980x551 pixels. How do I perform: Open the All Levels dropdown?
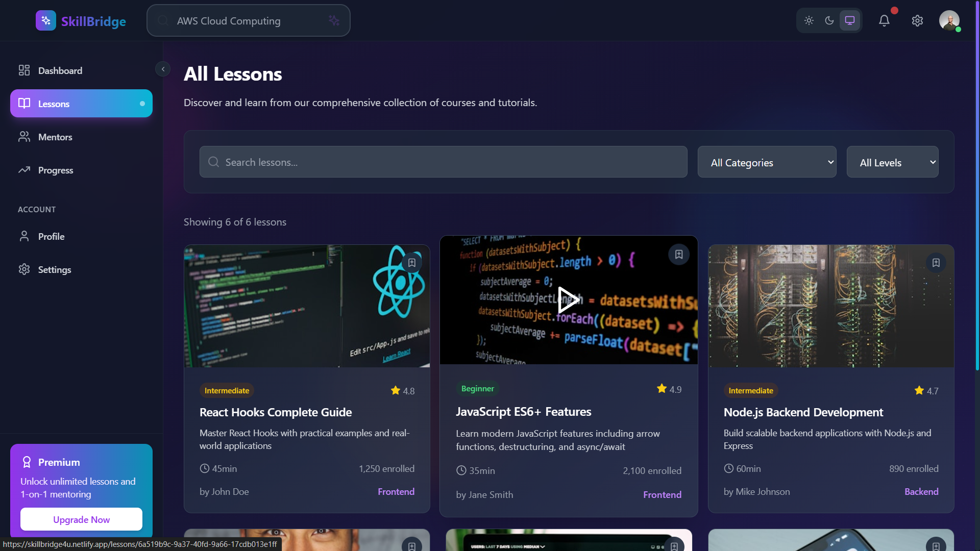(x=892, y=162)
